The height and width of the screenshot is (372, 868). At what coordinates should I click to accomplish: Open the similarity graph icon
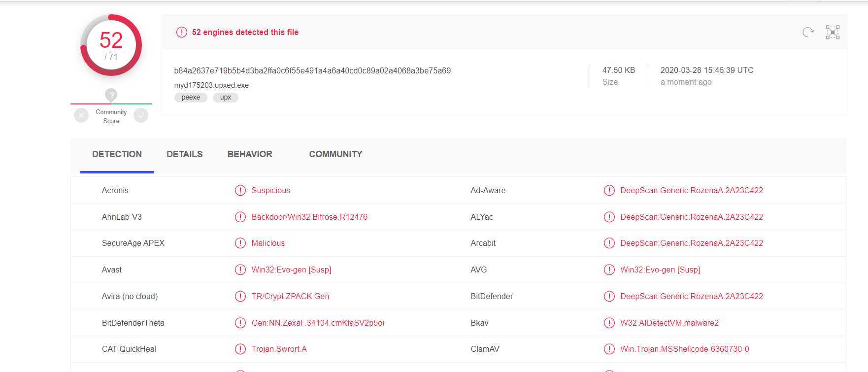click(x=833, y=33)
